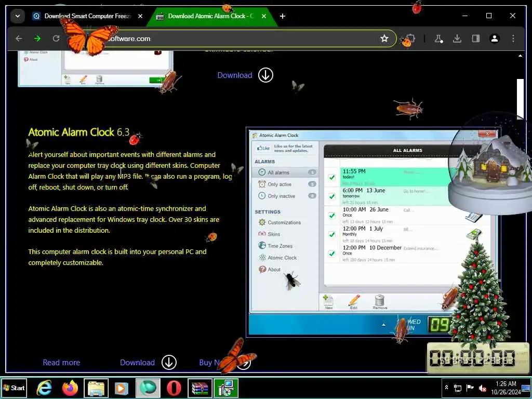This screenshot has height=399, width=532.
Task: Click the Atomic Alarm Clock 6.3 heading
Action: pyautogui.click(x=79, y=132)
